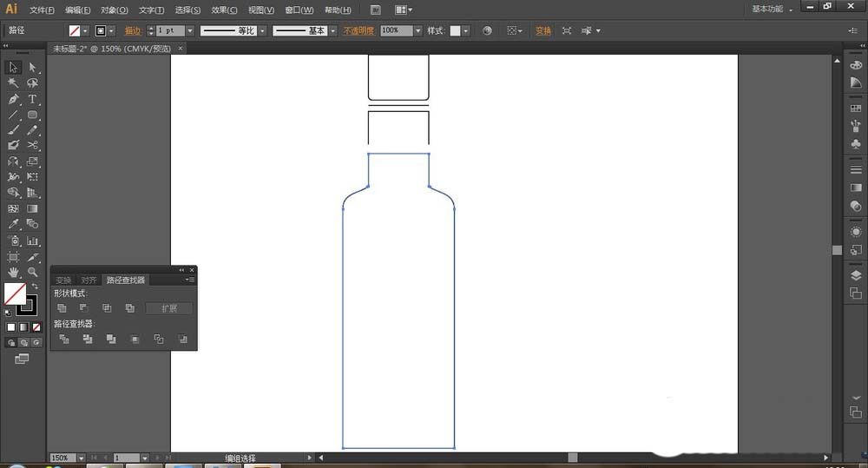Click the Hand tool
The height and width of the screenshot is (468, 868).
click(14, 273)
